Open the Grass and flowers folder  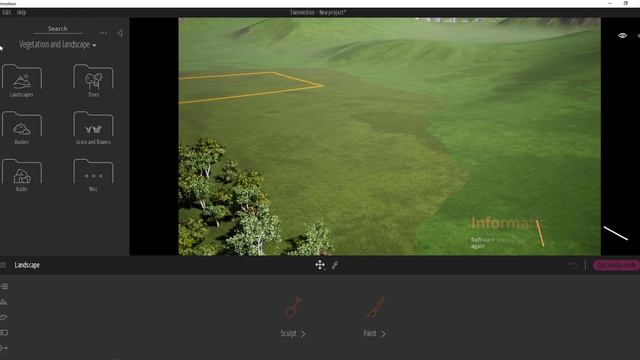[93, 128]
